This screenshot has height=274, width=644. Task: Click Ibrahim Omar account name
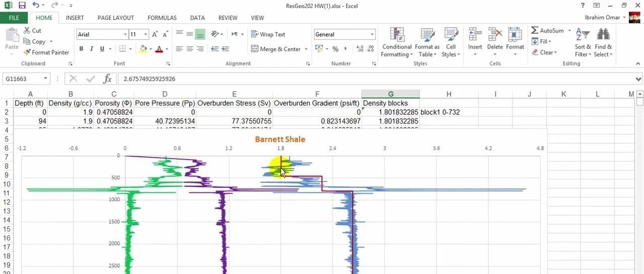coord(603,18)
